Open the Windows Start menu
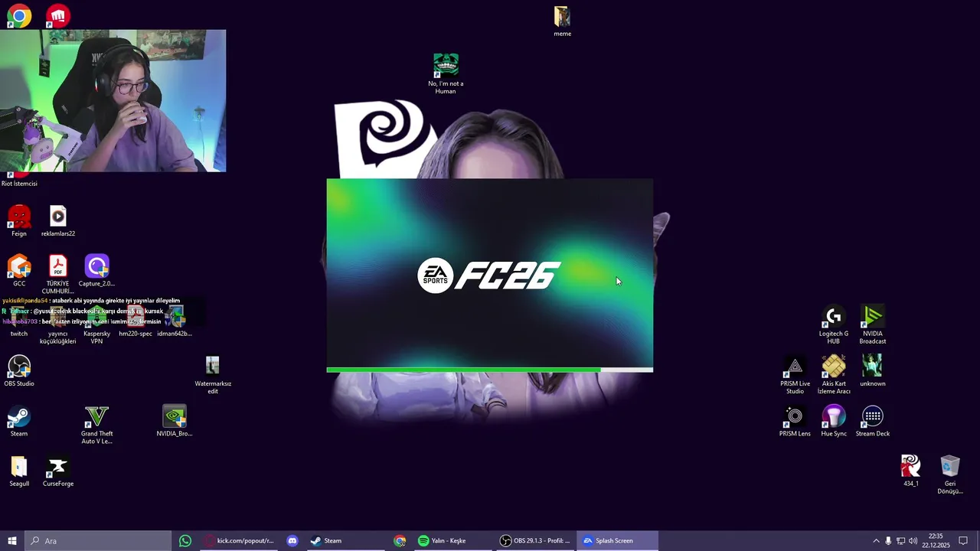The height and width of the screenshot is (551, 980). coord(11,540)
